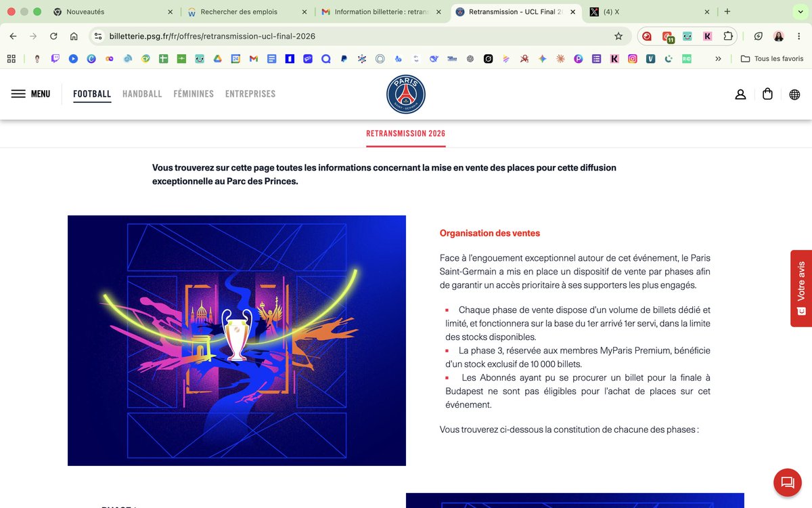
Task: Open the Chrome profile avatar
Action: (x=779, y=36)
